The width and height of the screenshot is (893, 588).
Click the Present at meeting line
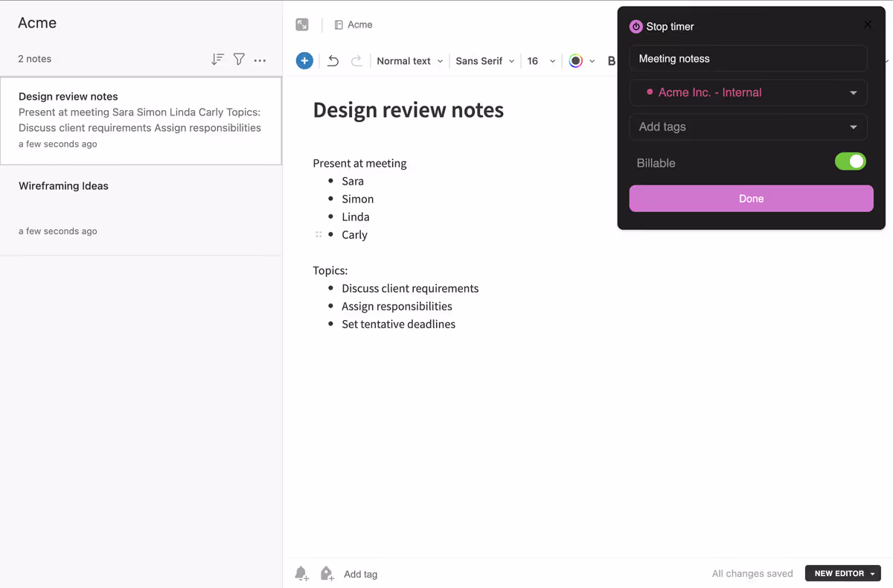(359, 163)
